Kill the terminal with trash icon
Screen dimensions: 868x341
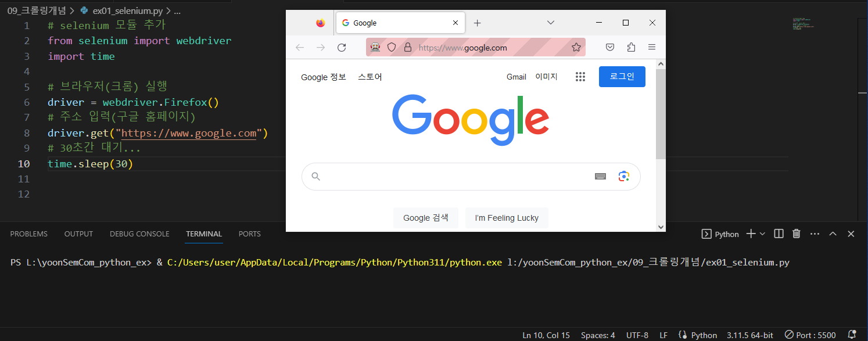click(x=797, y=234)
